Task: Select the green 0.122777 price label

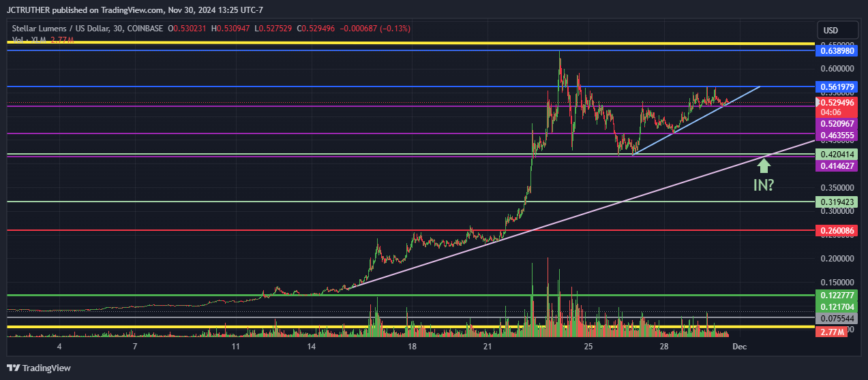Action: (x=837, y=295)
